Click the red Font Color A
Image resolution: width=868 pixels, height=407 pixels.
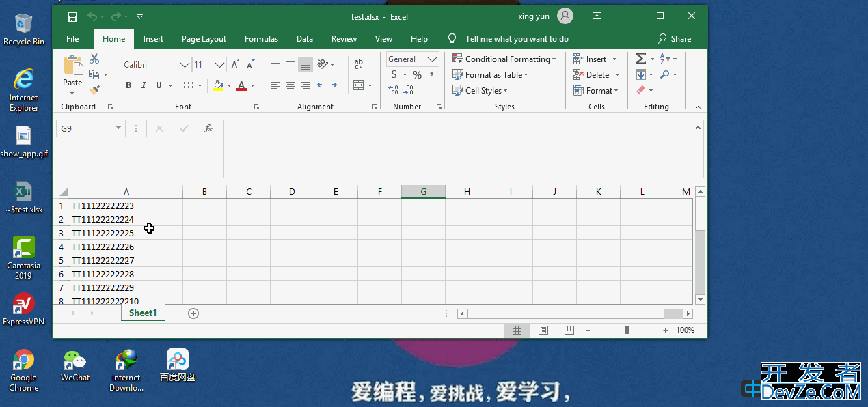click(x=241, y=85)
